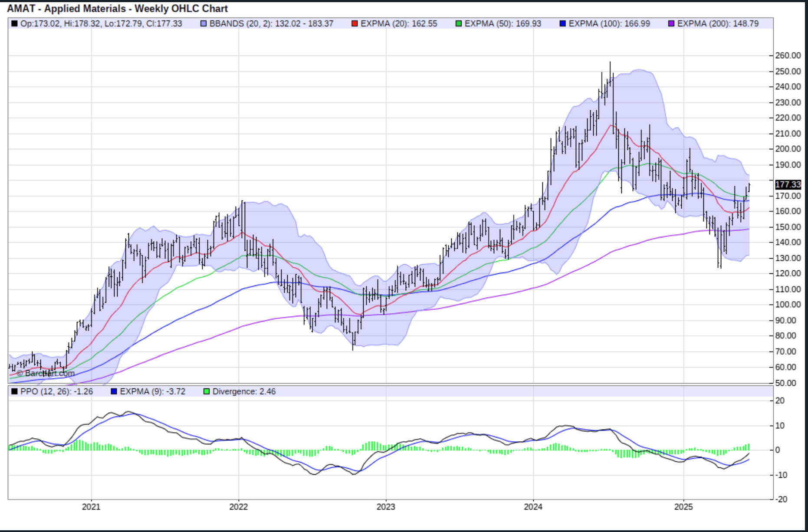
Task: Click the 250.00 price axis label
Action: (x=788, y=71)
